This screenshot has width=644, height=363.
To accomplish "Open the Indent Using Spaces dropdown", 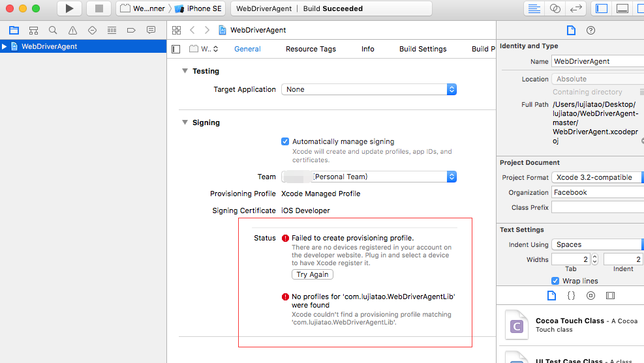I will click(598, 244).
